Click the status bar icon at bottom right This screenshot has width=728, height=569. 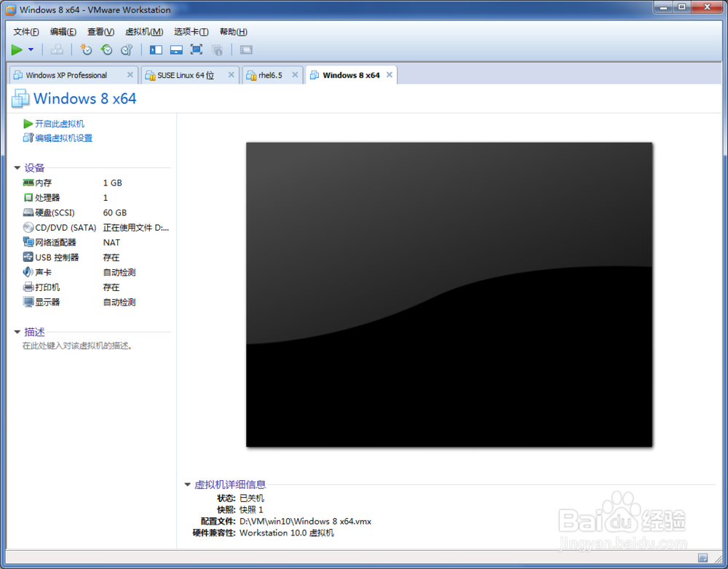point(703,557)
